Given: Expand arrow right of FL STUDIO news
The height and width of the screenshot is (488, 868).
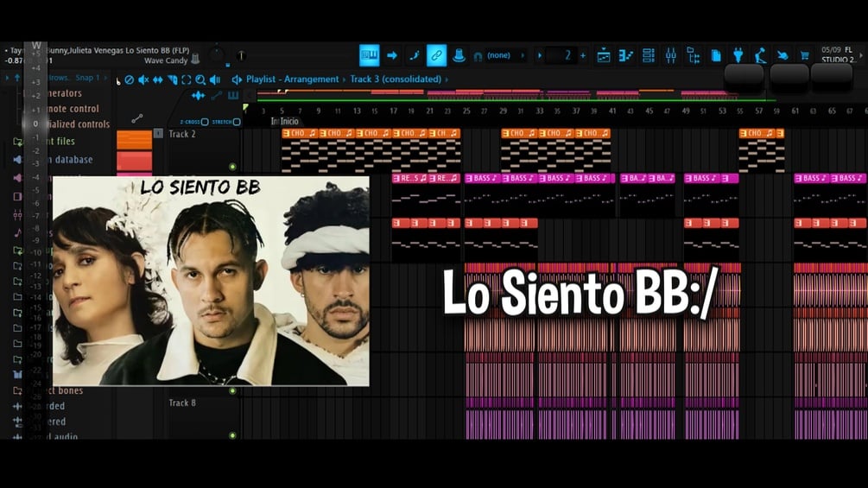Looking at the screenshot, I should 861,55.
